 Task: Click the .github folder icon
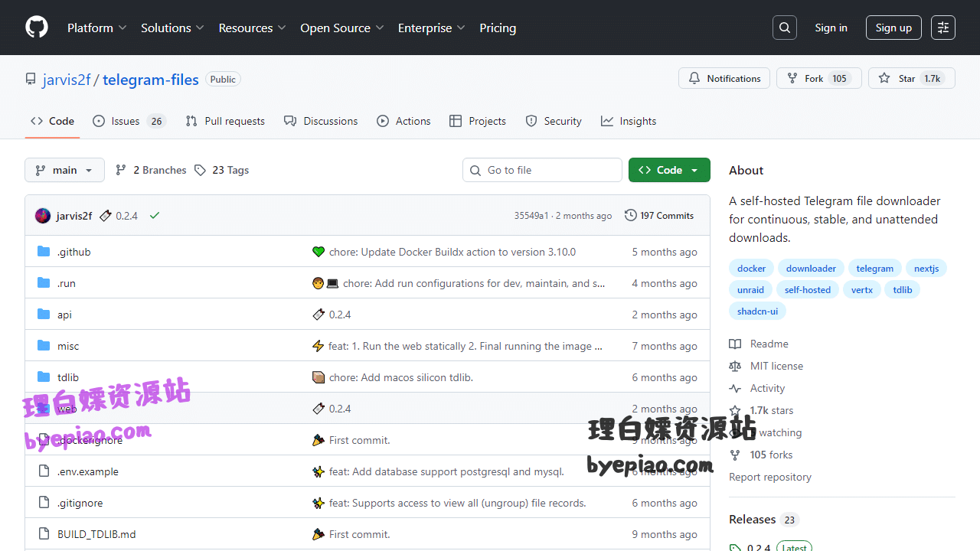(x=44, y=252)
